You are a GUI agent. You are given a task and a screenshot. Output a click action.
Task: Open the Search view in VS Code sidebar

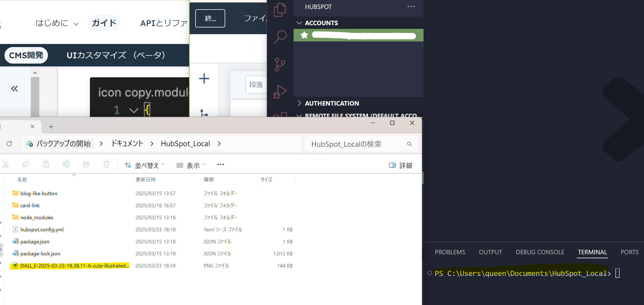(x=280, y=36)
